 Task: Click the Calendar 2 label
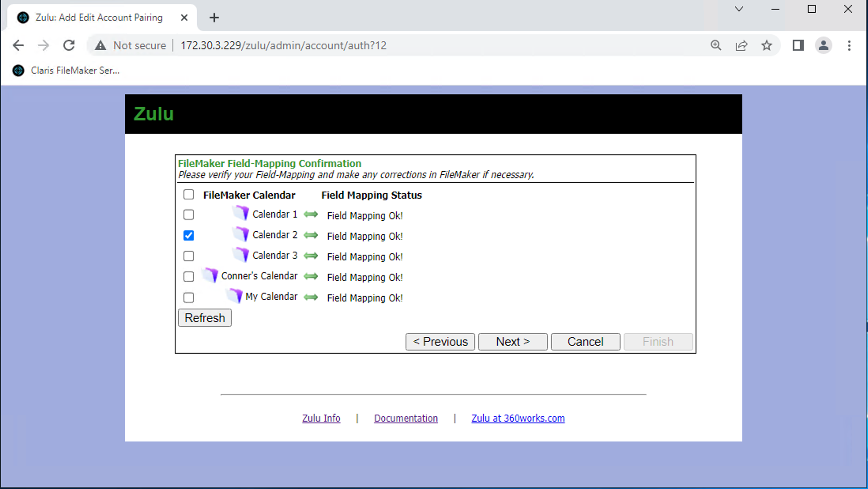point(275,235)
